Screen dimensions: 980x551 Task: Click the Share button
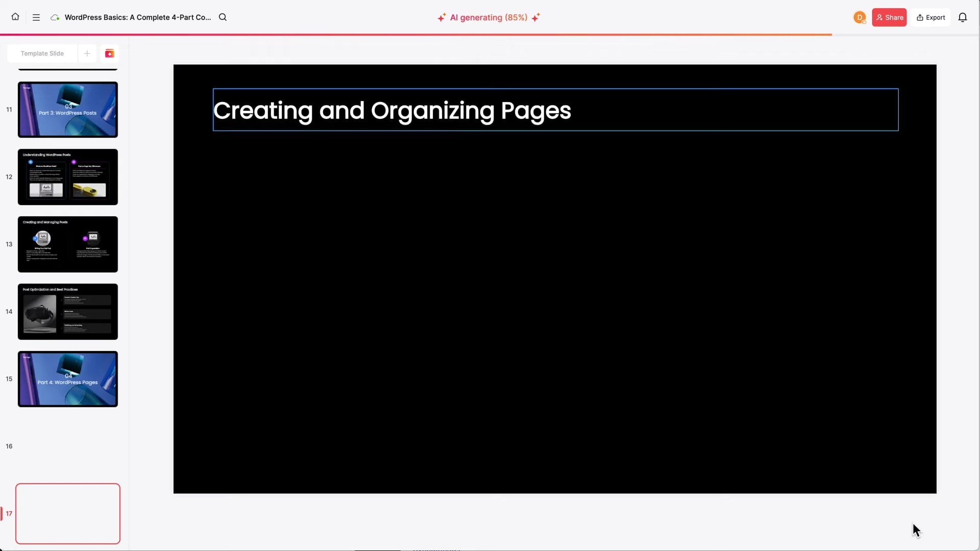889,17
